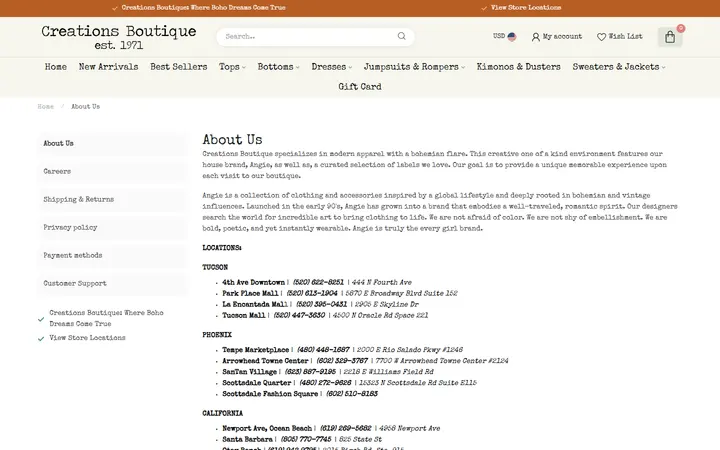The image size is (720, 450).
Task: Expand the Tops menu dropdown
Action: pyautogui.click(x=232, y=67)
